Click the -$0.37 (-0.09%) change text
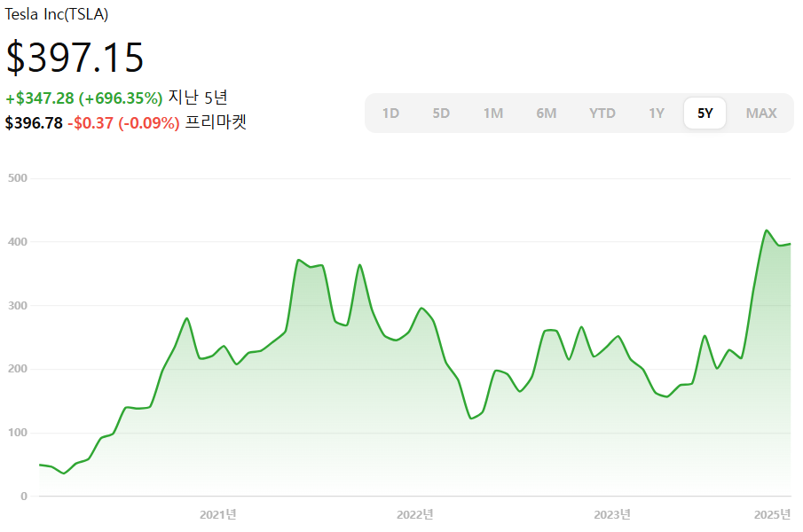Screen dimensions: 803x532 pos(123,122)
